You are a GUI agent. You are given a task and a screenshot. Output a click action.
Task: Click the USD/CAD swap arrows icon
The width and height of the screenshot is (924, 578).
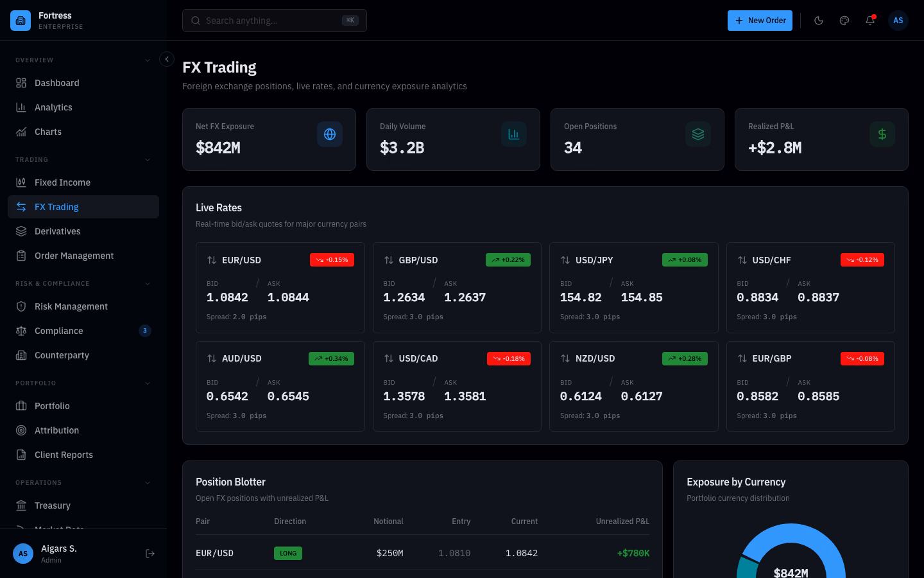tap(389, 358)
